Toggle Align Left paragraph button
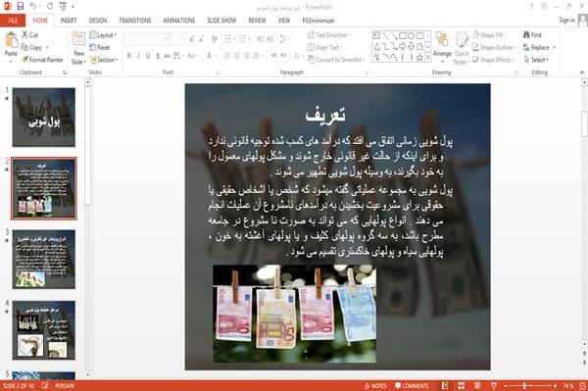 click(227, 56)
